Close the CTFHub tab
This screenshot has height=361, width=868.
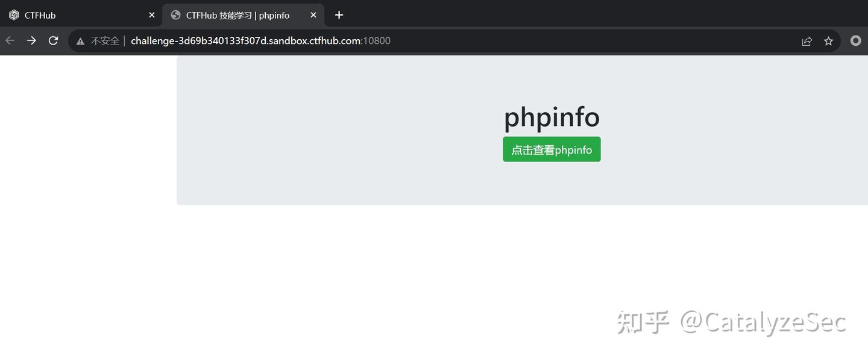tap(152, 14)
